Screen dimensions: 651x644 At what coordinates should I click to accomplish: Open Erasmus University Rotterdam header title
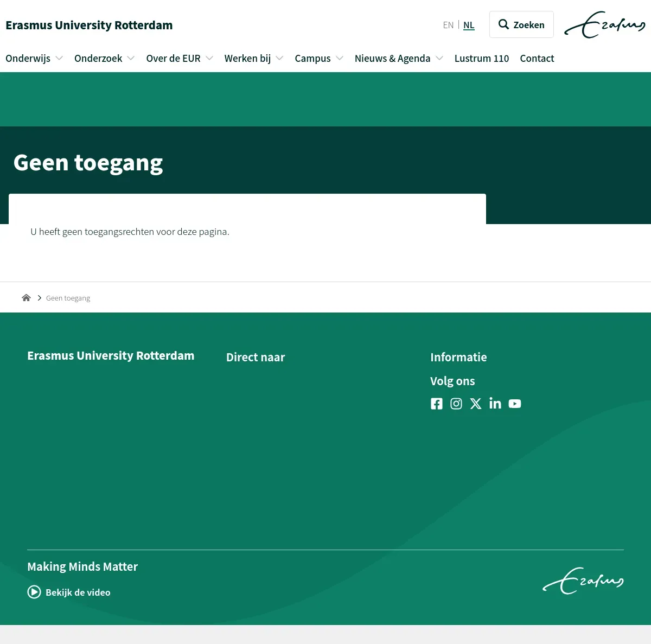click(x=89, y=25)
